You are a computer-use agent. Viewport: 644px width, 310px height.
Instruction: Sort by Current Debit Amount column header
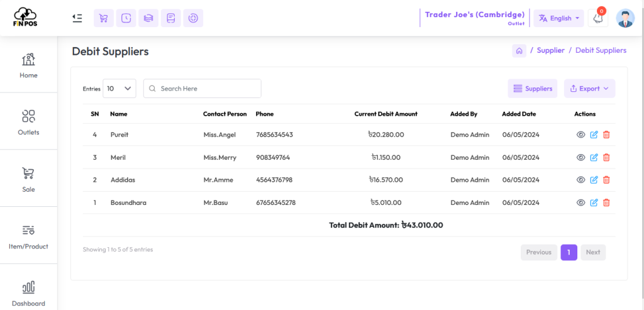click(x=386, y=114)
